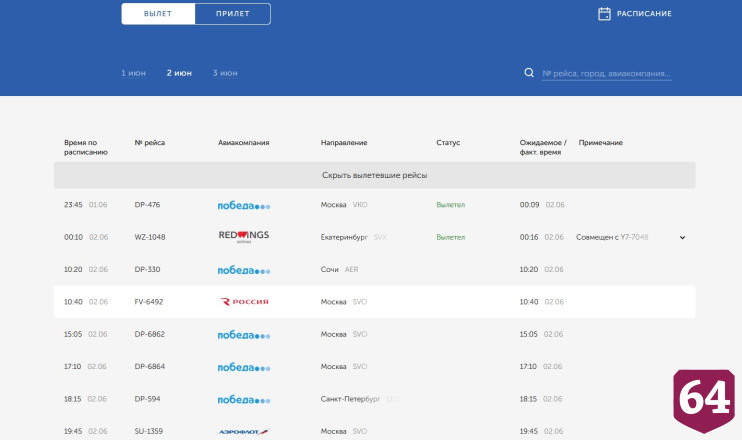
Task: Select the 3 июн date tab
Action: 225,73
